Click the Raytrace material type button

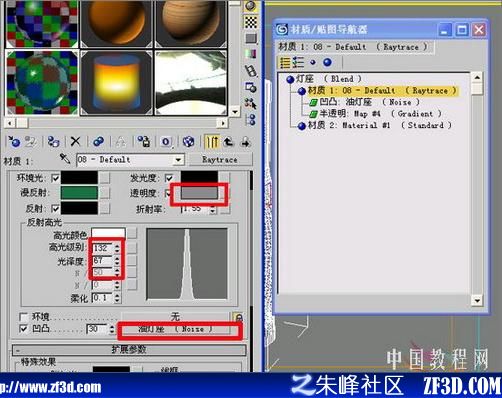[220, 160]
